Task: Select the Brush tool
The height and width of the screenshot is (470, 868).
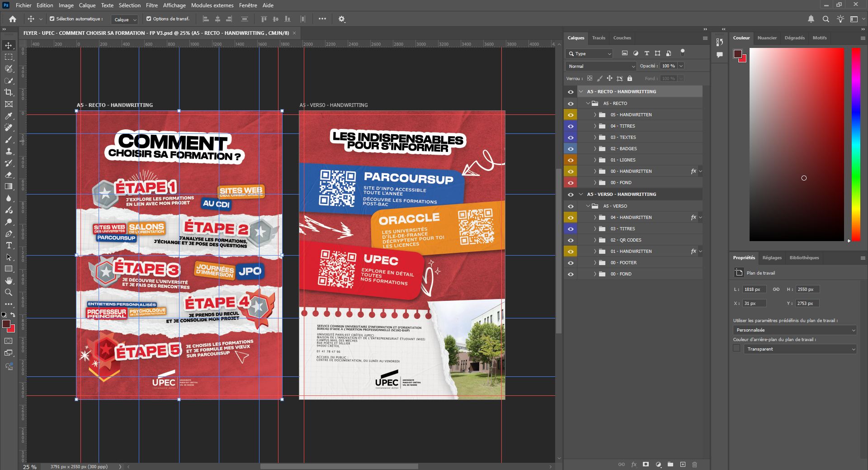Action: pyautogui.click(x=9, y=139)
